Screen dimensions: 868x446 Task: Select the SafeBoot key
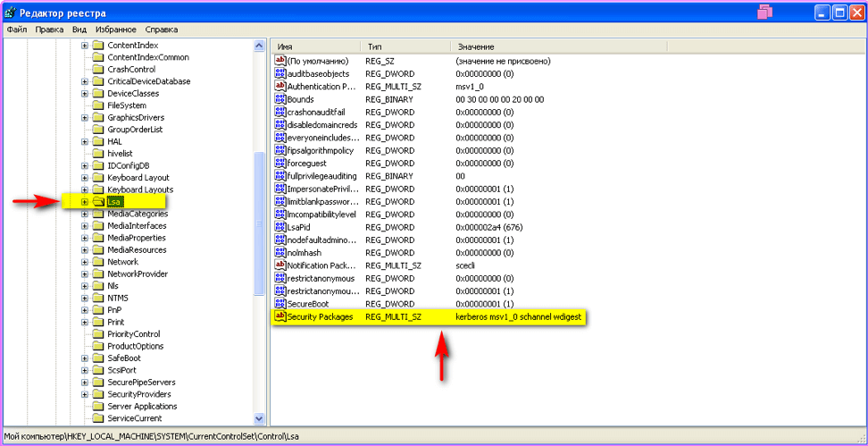click(124, 358)
